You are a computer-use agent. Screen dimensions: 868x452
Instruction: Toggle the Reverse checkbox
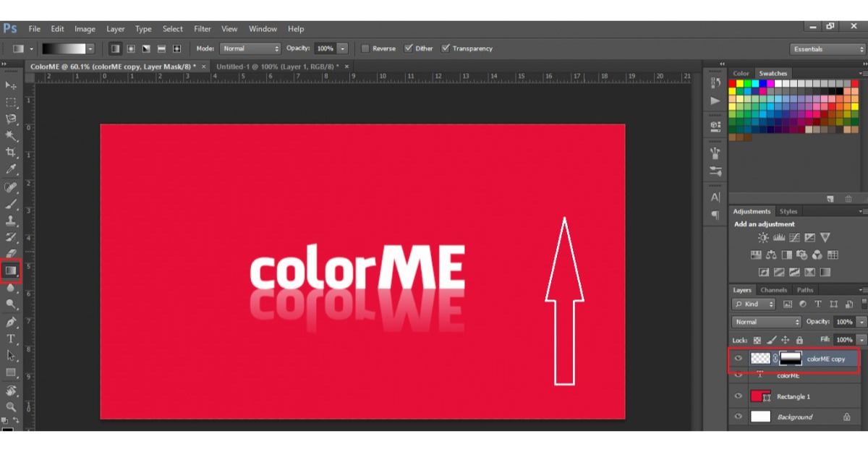point(365,48)
